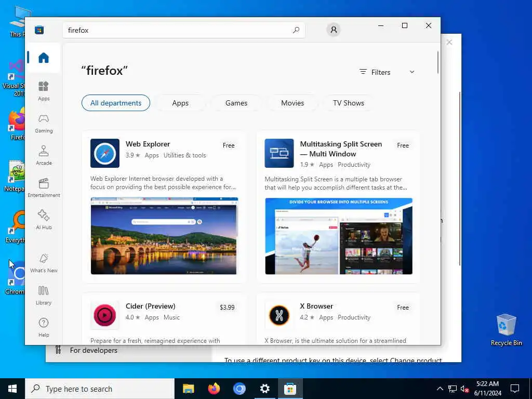This screenshot has width=532, height=399.
Task: Click the muted volume tray icon
Action: click(x=464, y=389)
